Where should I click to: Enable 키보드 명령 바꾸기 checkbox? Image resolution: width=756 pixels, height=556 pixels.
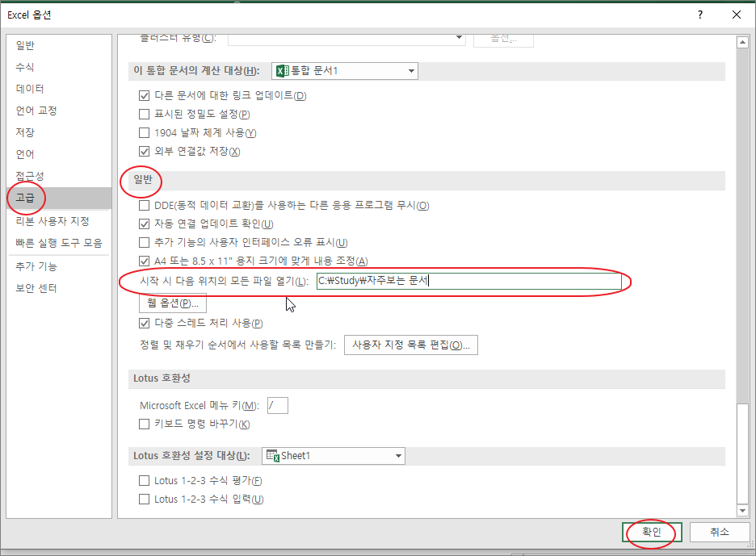pos(144,424)
